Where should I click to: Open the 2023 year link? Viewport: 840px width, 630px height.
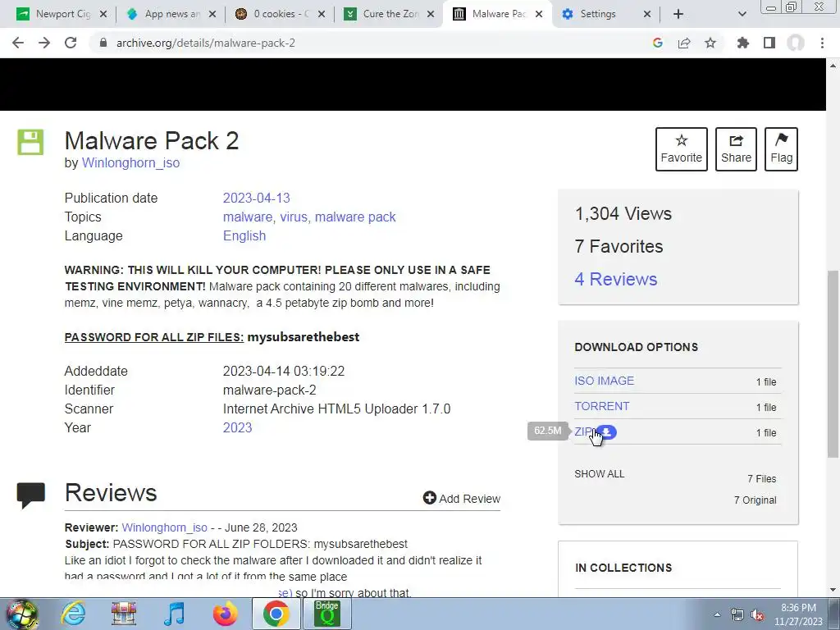[x=237, y=427]
